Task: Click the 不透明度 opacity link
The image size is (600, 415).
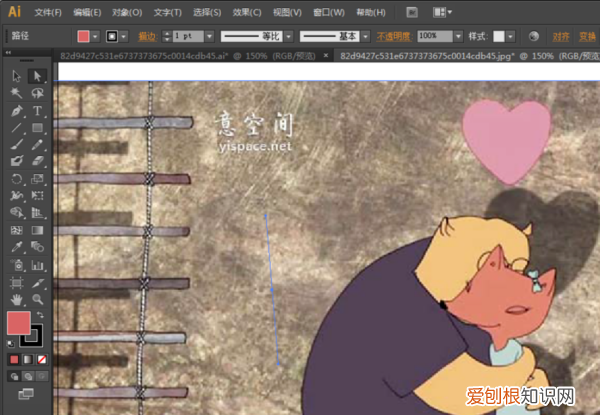Action: [x=392, y=37]
